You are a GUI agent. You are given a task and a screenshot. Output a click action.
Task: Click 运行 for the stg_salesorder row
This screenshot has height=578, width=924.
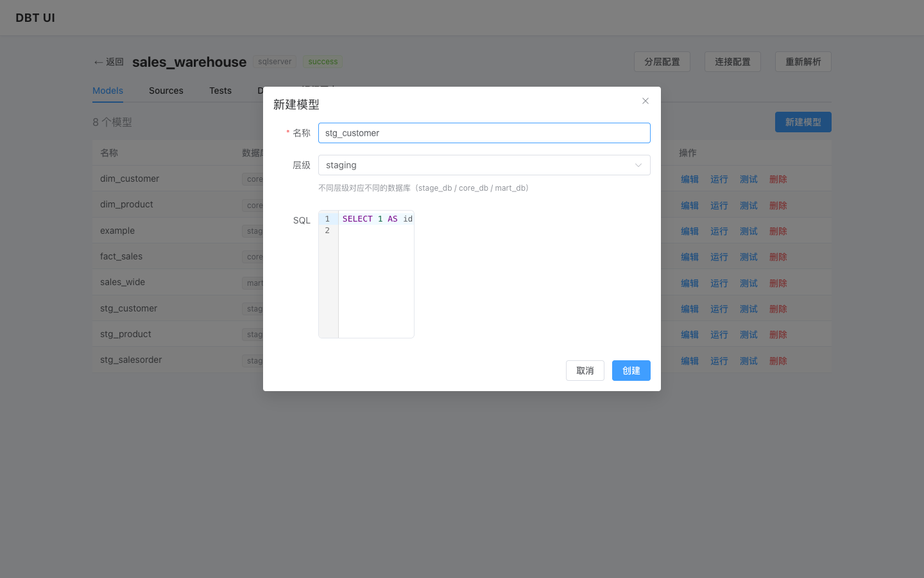[719, 361]
